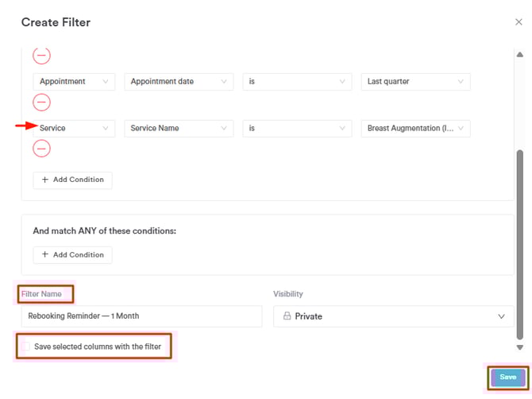Click the scrollbar down arrow
This screenshot has width=532, height=399.
[x=520, y=347]
